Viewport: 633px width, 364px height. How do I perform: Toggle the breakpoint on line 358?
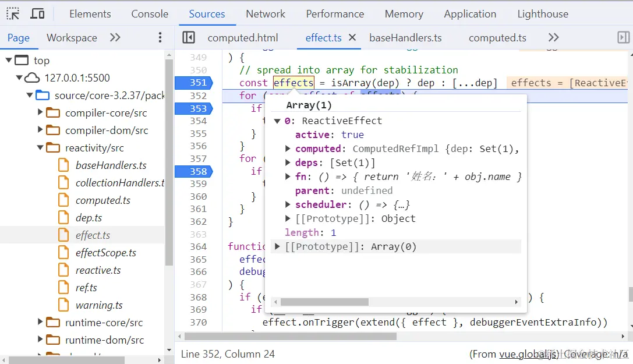click(194, 171)
